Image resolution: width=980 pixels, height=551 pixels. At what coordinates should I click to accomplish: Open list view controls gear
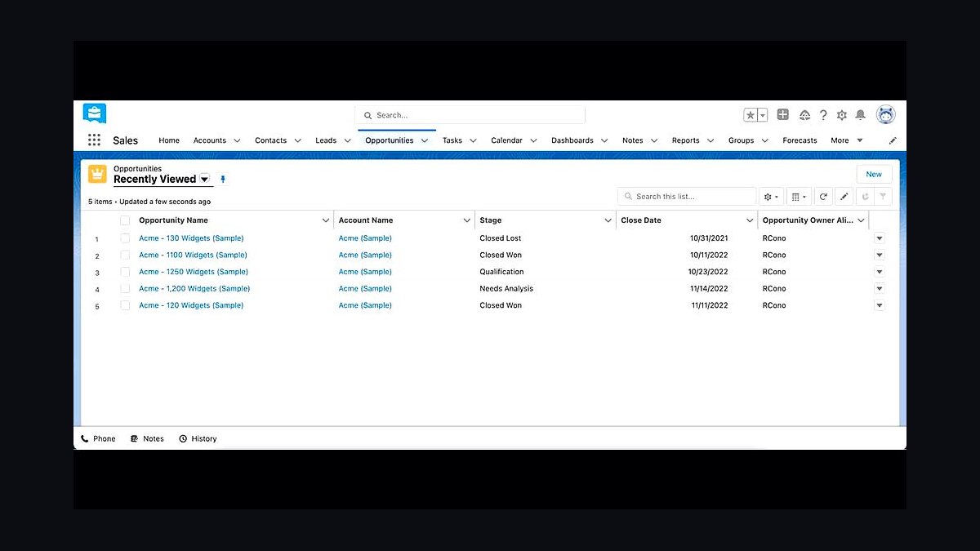tap(771, 197)
